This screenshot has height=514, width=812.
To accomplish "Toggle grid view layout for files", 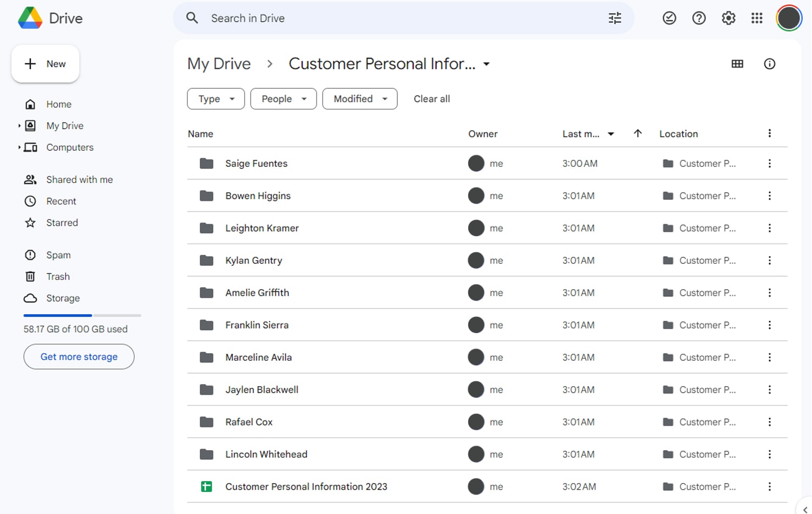I will pyautogui.click(x=737, y=63).
